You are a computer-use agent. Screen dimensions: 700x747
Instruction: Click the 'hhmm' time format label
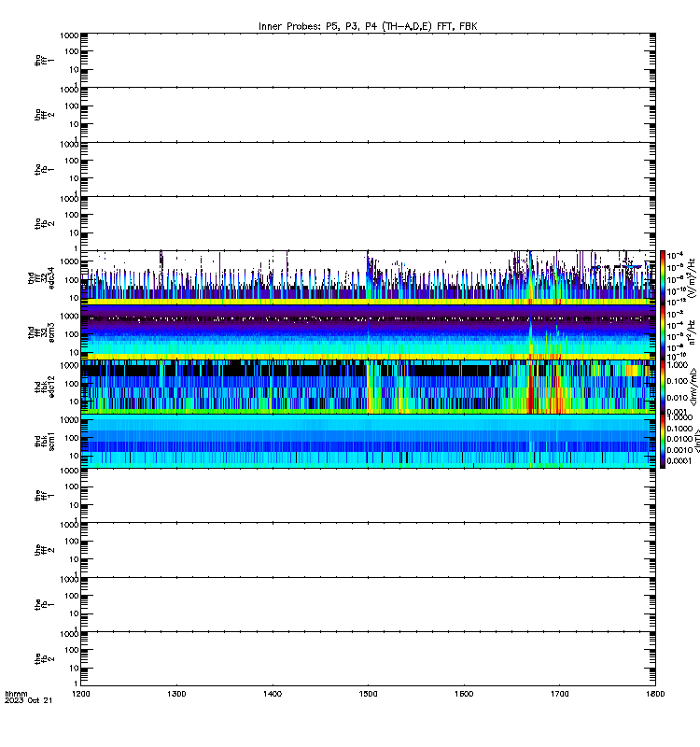[x=16, y=694]
